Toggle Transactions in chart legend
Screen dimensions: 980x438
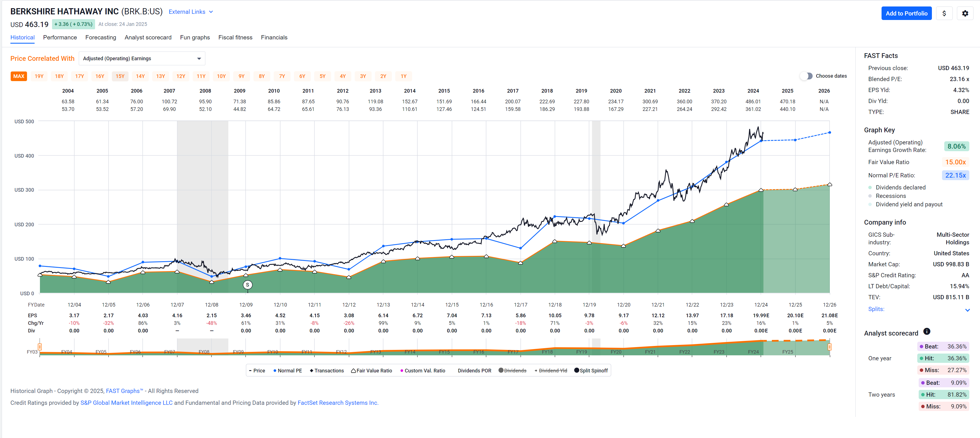pos(326,371)
